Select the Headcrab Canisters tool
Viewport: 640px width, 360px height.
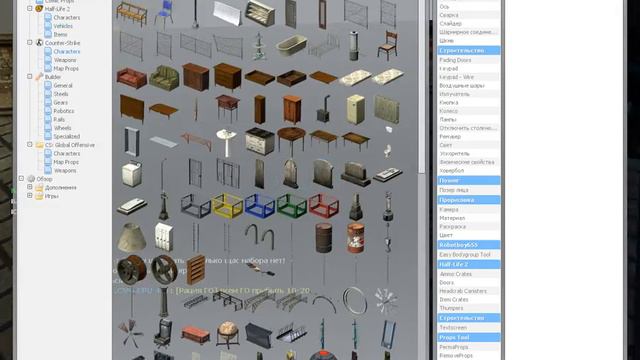(469, 291)
